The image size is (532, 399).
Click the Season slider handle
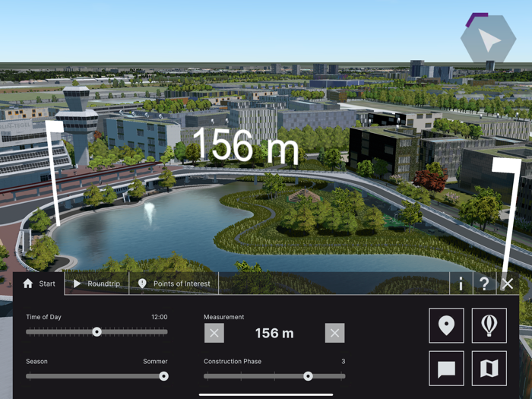(163, 376)
